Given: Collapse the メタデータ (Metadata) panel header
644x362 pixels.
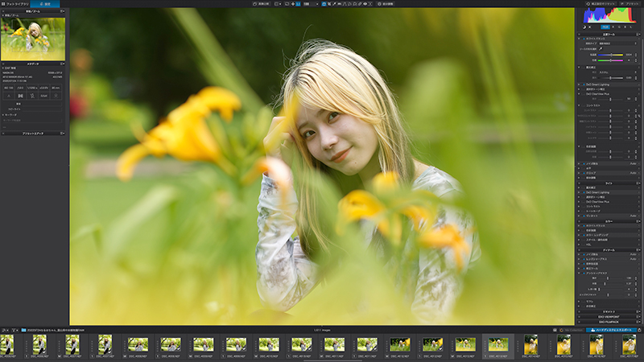Looking at the screenshot, I should (33, 64).
